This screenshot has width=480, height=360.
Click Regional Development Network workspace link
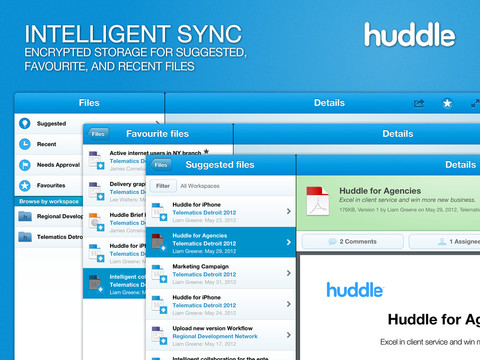[x=215, y=336]
